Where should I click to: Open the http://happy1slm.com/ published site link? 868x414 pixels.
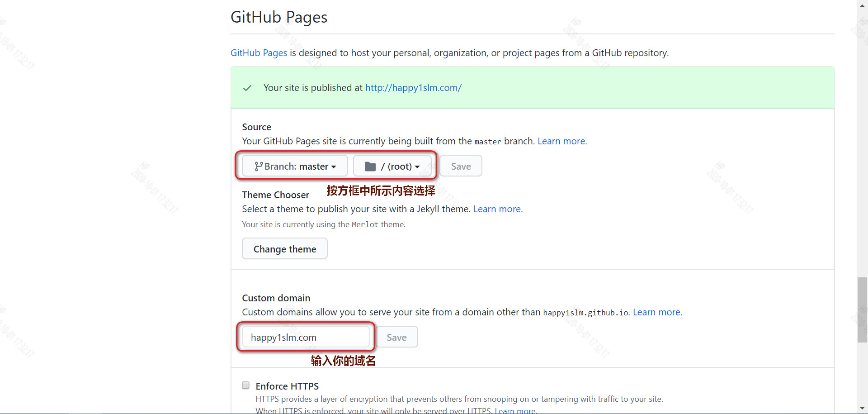coord(413,88)
